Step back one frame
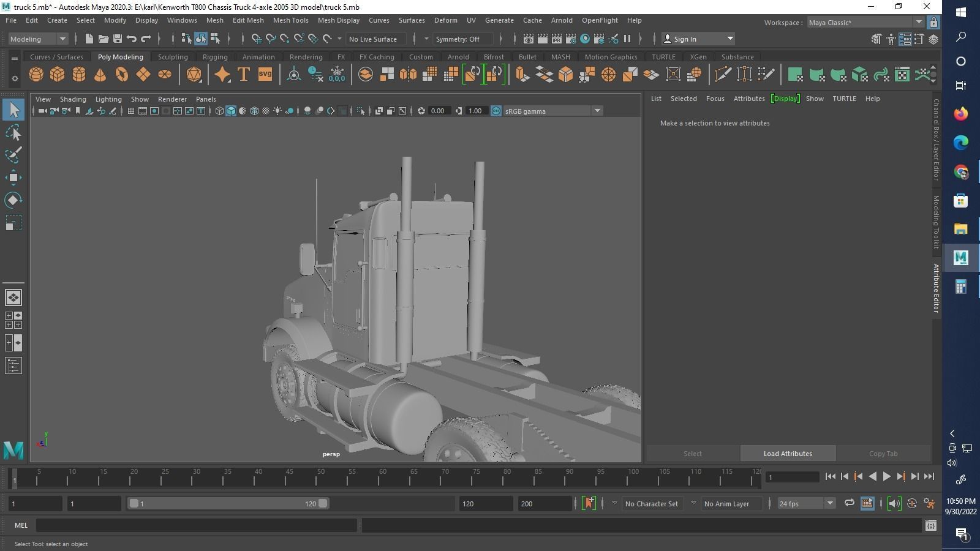980x551 pixels. tap(844, 476)
